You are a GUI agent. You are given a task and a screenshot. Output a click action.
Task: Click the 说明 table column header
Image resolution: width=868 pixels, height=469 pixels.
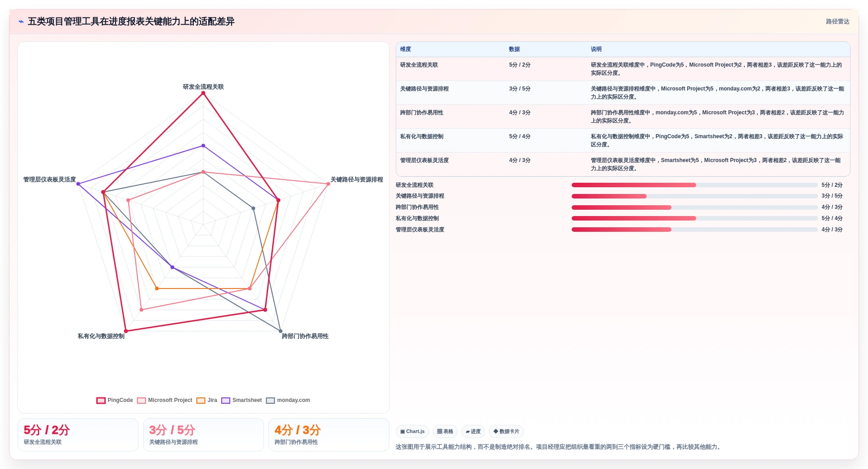pos(596,49)
